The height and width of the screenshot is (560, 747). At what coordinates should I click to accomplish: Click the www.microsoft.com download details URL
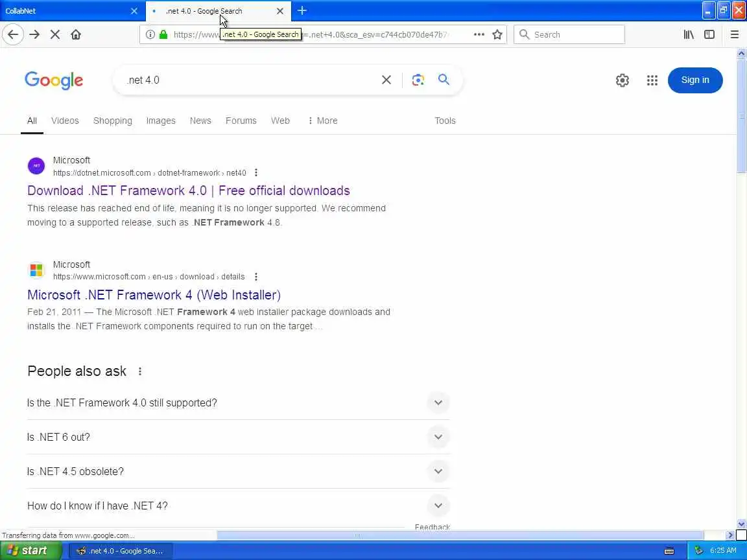tap(148, 277)
